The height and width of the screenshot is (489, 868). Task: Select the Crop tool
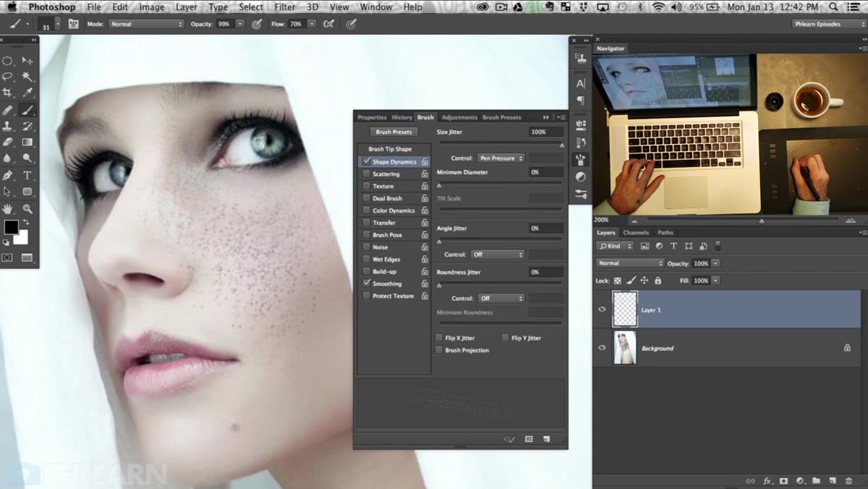pos(8,93)
